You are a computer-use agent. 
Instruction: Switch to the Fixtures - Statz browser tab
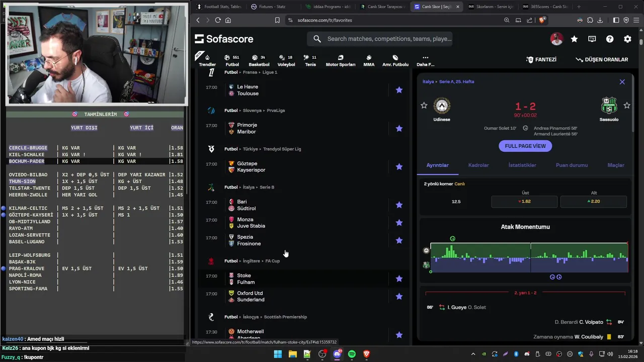(x=272, y=7)
